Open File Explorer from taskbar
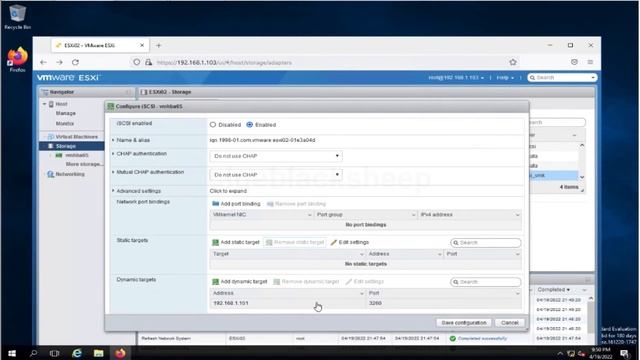 point(98,353)
